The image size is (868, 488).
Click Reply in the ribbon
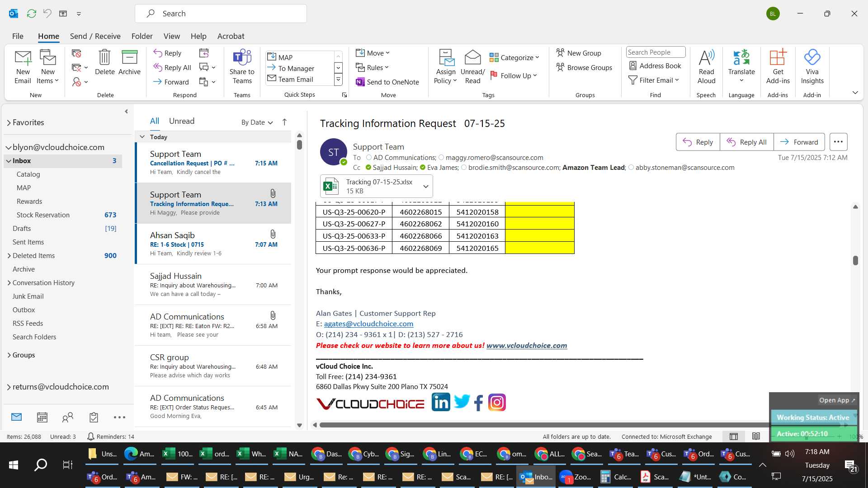(167, 53)
